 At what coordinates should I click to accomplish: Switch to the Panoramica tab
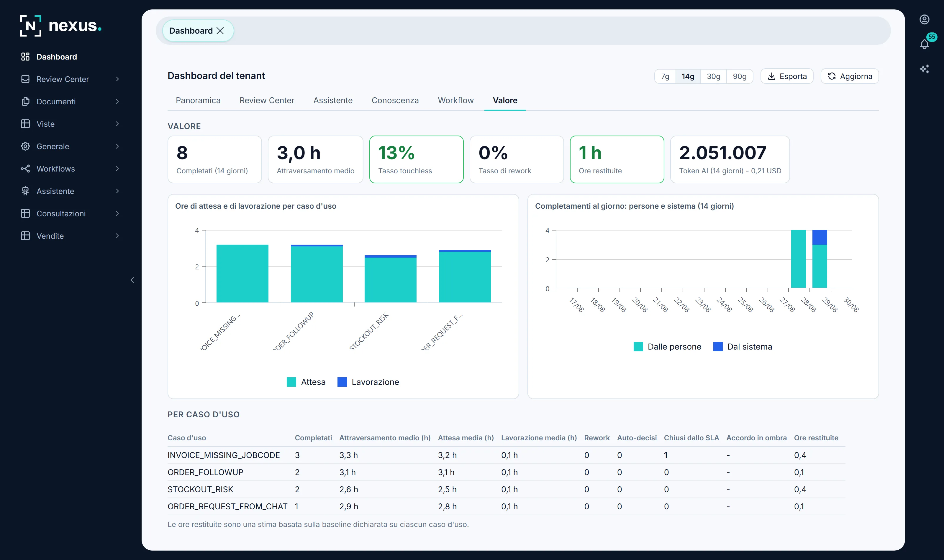(x=198, y=101)
